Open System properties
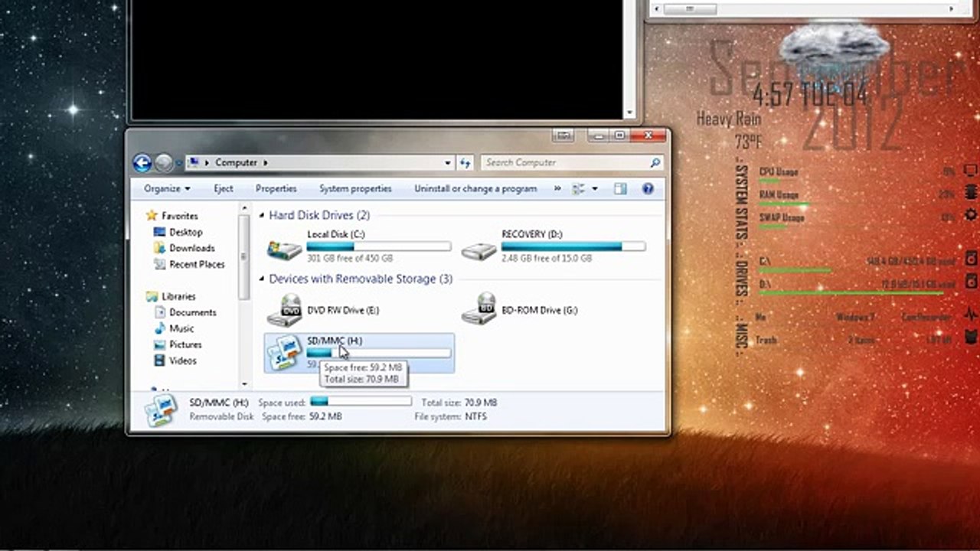This screenshot has height=551, width=980. (355, 188)
